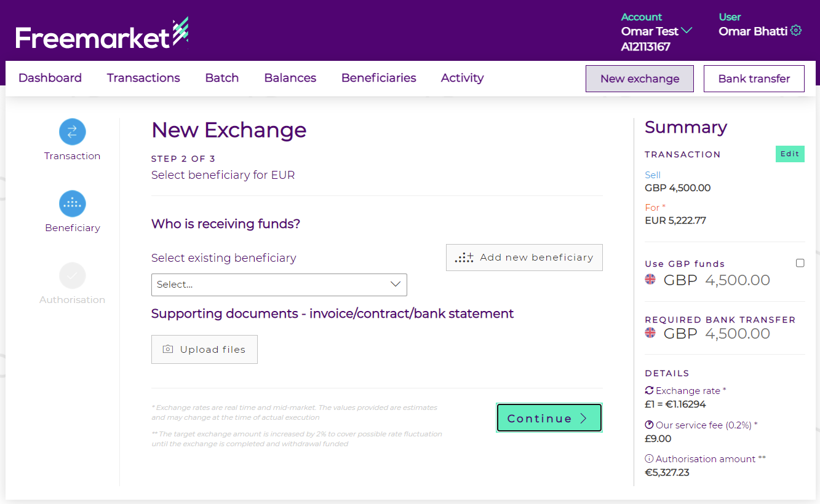Click Upload files button
This screenshot has height=504, width=820.
click(204, 349)
